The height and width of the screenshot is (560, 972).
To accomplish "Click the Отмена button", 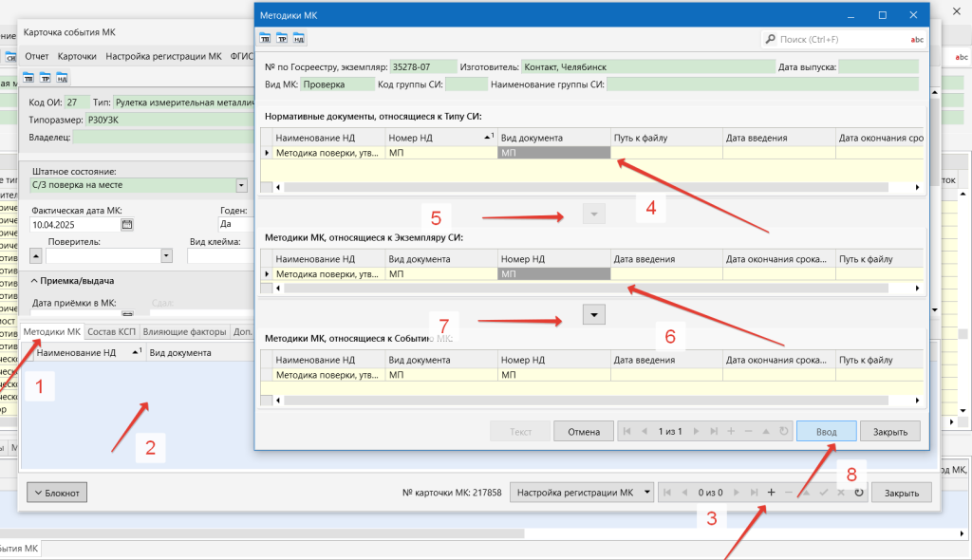I will [x=584, y=432].
